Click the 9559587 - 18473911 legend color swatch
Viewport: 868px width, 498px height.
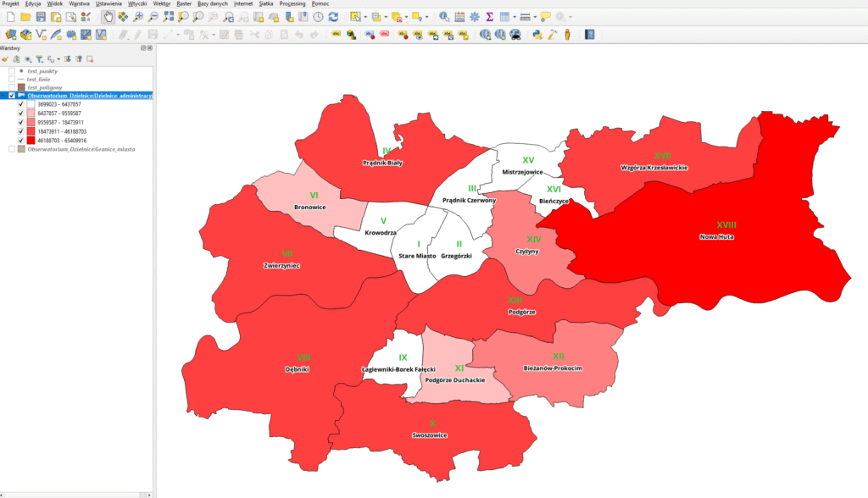31,123
